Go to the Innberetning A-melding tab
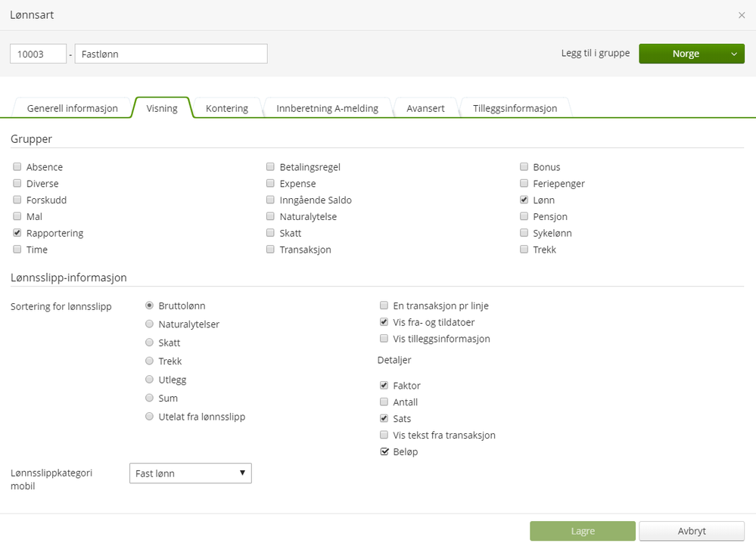756x549 pixels. (x=327, y=108)
